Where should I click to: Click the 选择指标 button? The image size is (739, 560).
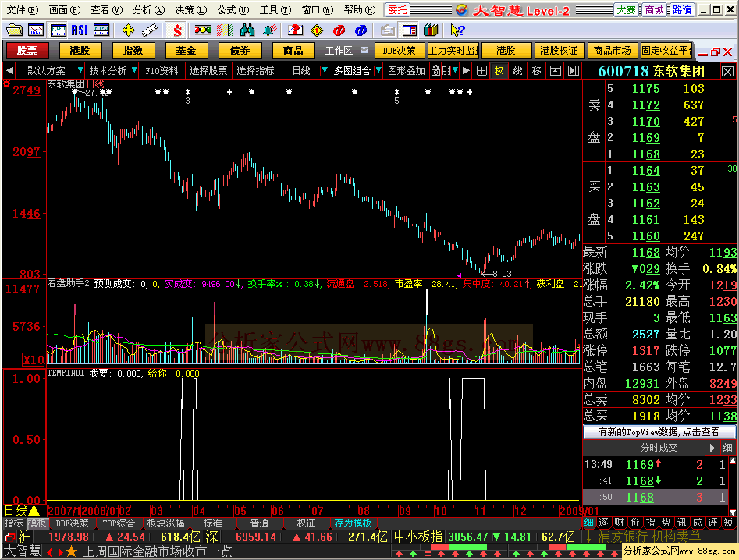pos(255,71)
